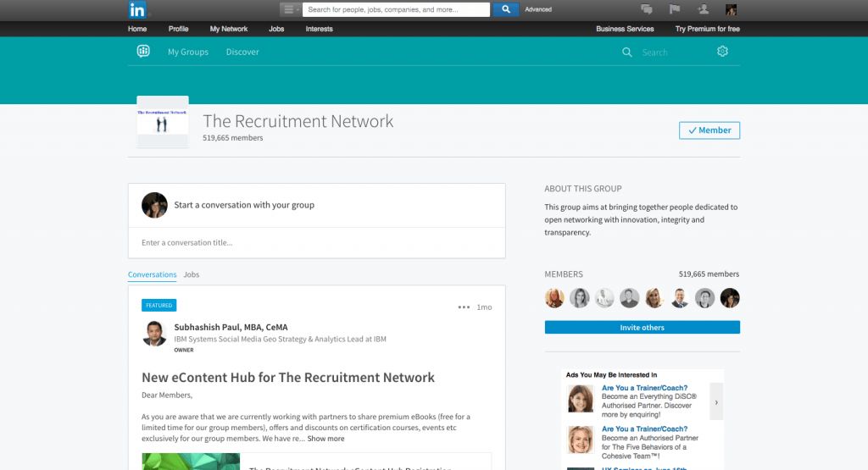Open the post options ellipsis menu
This screenshot has width=868, height=470.
(x=464, y=307)
